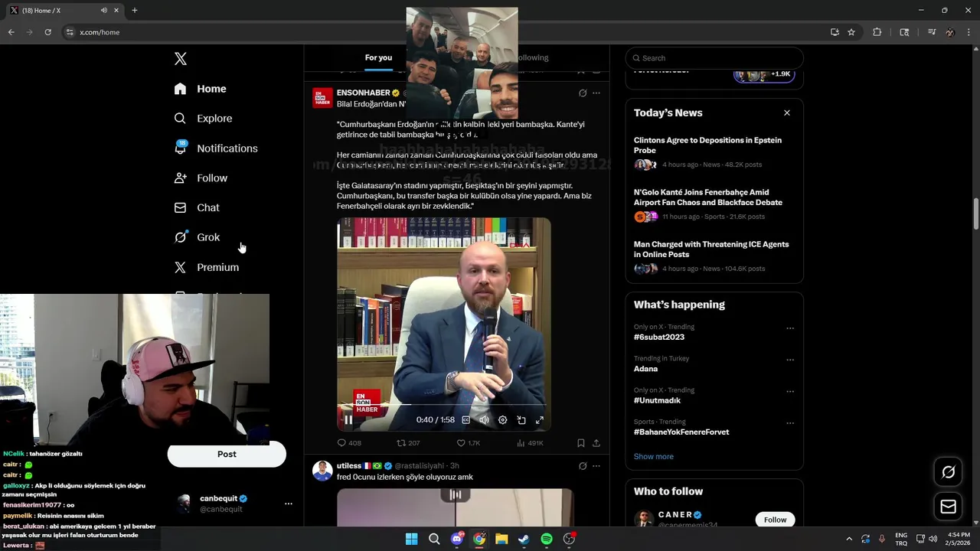Image resolution: width=980 pixels, height=551 pixels.
Task: Open Steam from the taskbar
Action: coord(524,539)
